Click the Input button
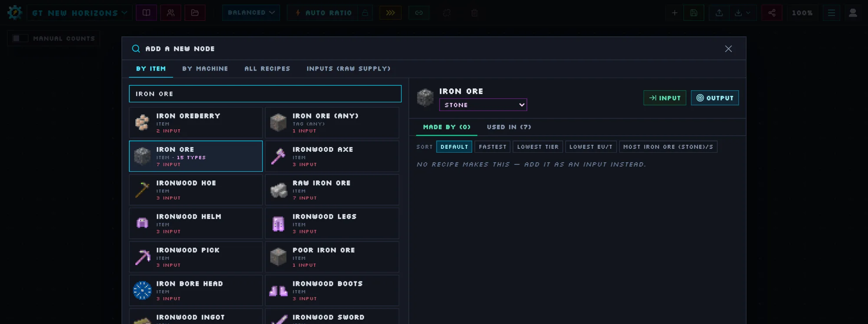Screen dimensions: 868x324 [665, 98]
